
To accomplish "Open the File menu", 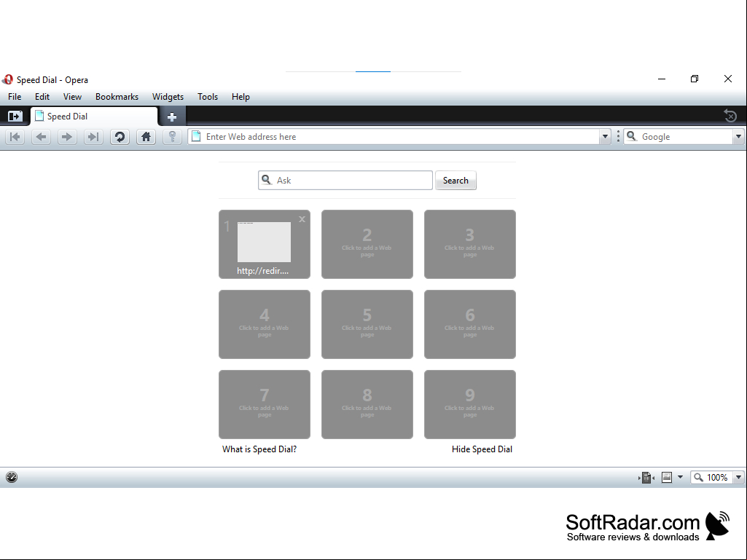I will click(15, 97).
